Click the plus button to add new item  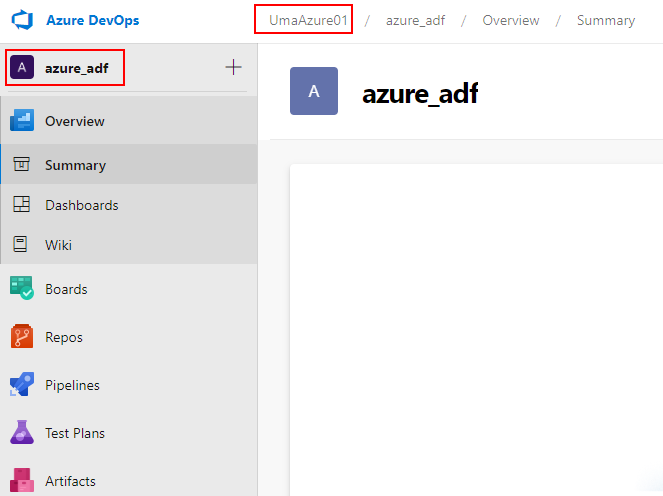click(x=233, y=67)
